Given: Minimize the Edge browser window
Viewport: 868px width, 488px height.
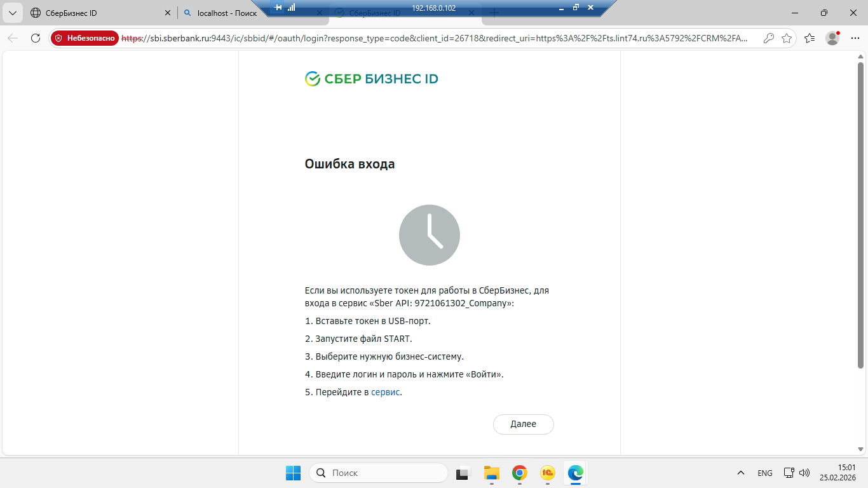Looking at the screenshot, I should (795, 13).
